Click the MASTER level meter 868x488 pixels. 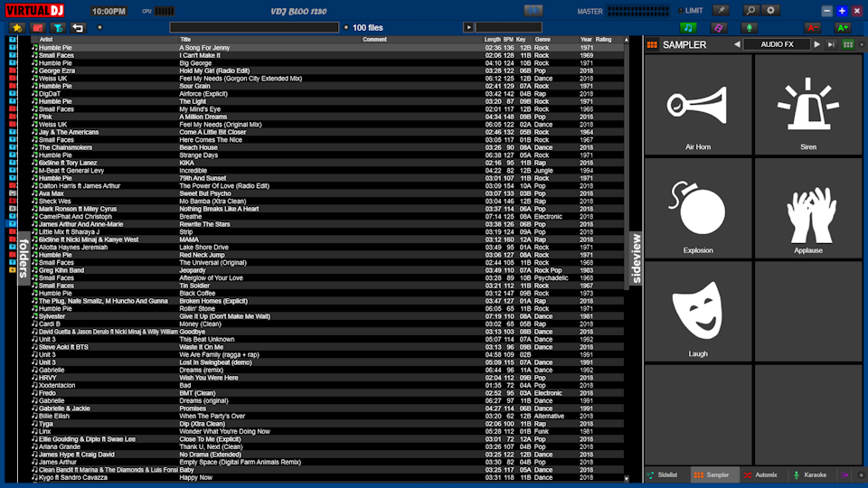coord(638,11)
